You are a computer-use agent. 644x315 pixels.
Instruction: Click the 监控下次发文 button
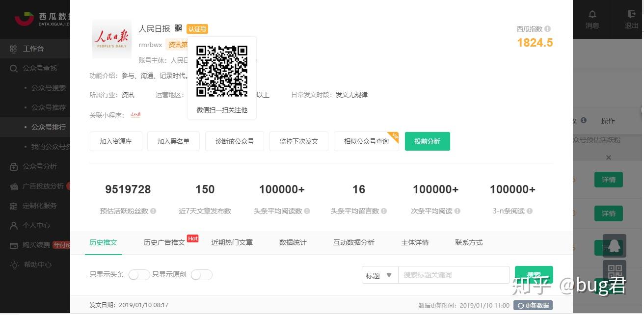(x=299, y=141)
